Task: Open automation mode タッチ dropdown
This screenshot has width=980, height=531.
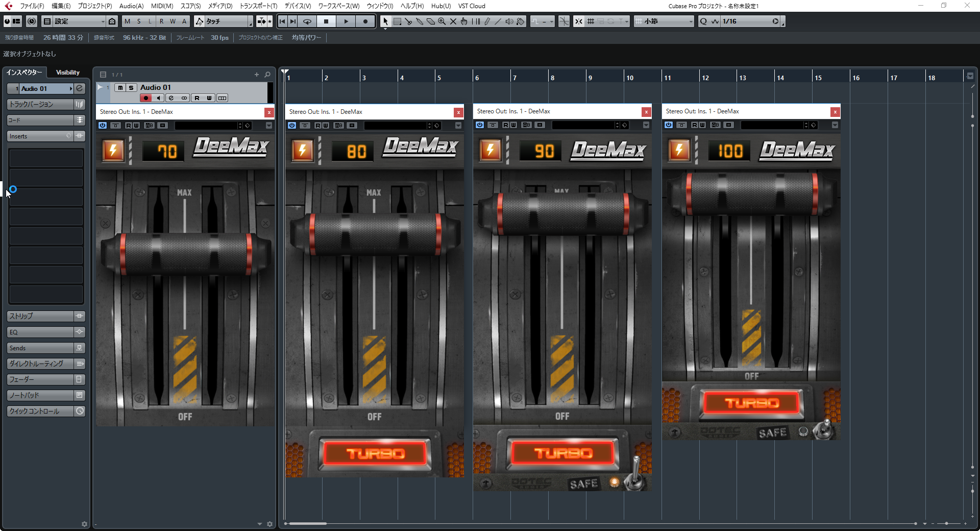Action: click(x=229, y=21)
